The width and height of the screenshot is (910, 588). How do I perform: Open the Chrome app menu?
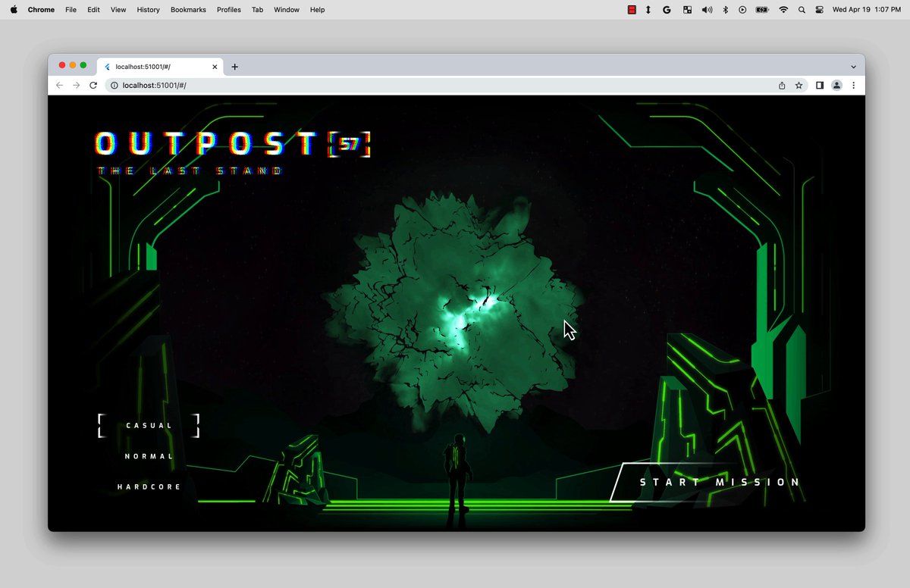[41, 10]
